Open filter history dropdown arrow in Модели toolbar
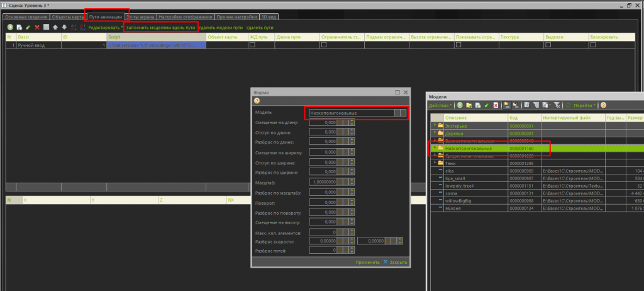The height and width of the screenshot is (291, 644). [550, 105]
